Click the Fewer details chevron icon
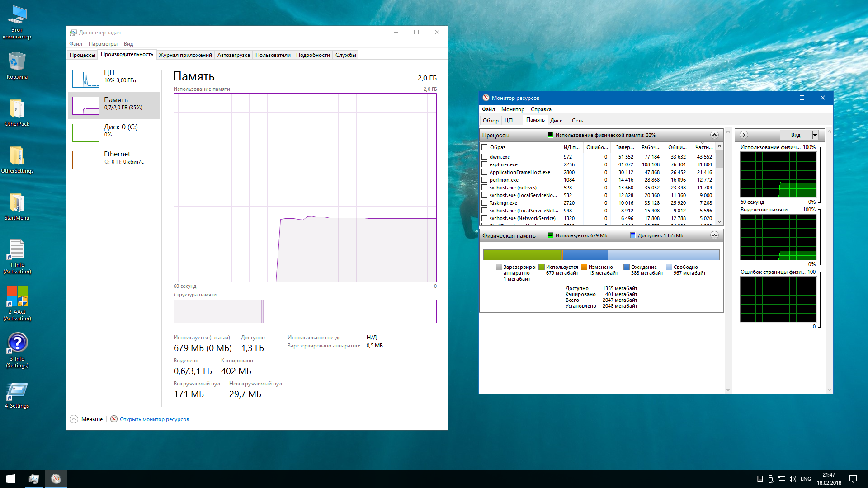This screenshot has height=488, width=868. point(74,419)
